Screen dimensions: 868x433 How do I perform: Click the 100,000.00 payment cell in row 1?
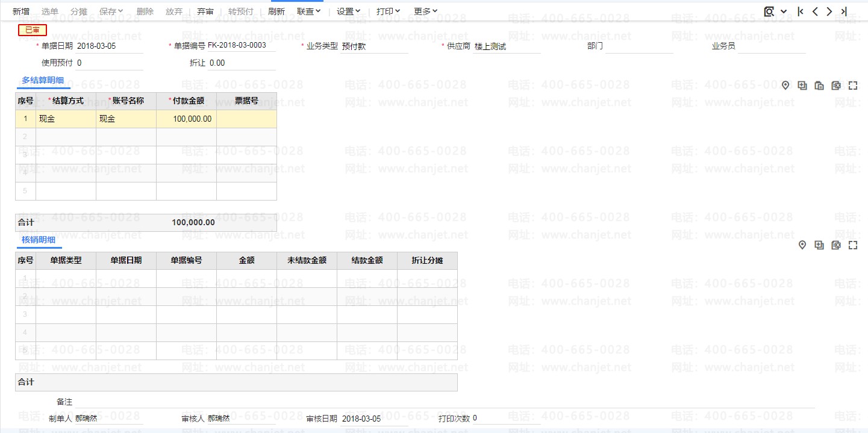tap(186, 119)
